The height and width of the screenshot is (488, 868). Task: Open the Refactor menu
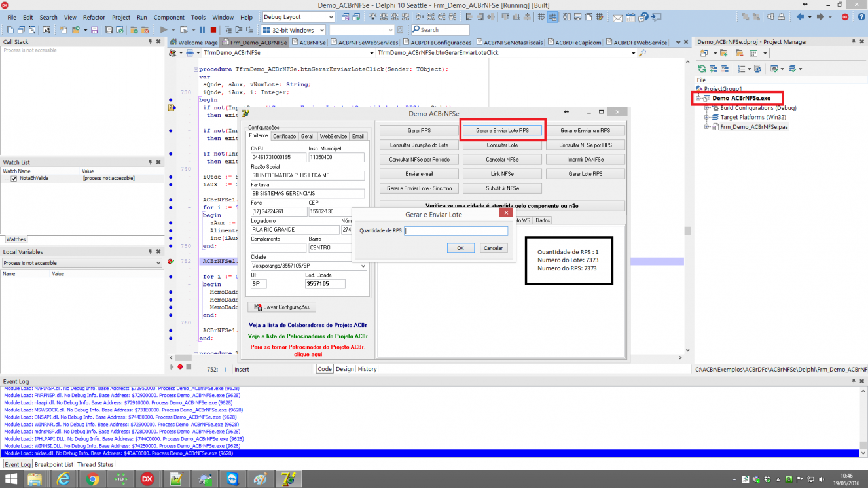click(x=94, y=17)
